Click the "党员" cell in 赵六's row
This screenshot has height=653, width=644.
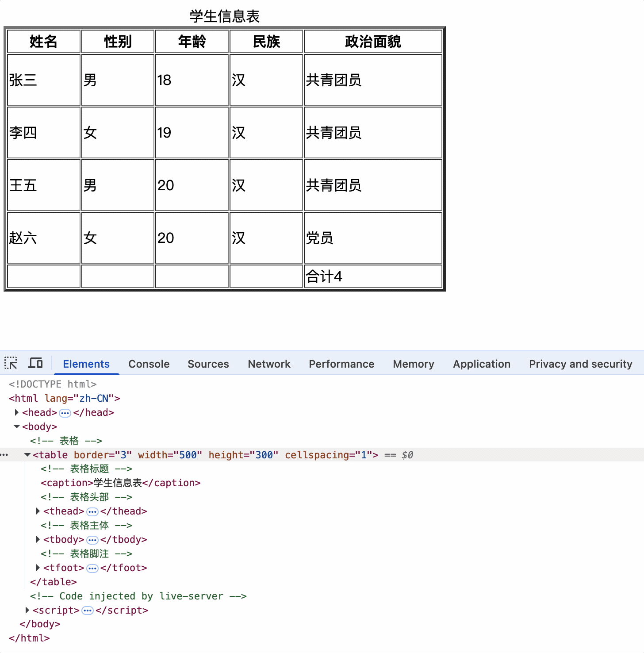point(373,238)
